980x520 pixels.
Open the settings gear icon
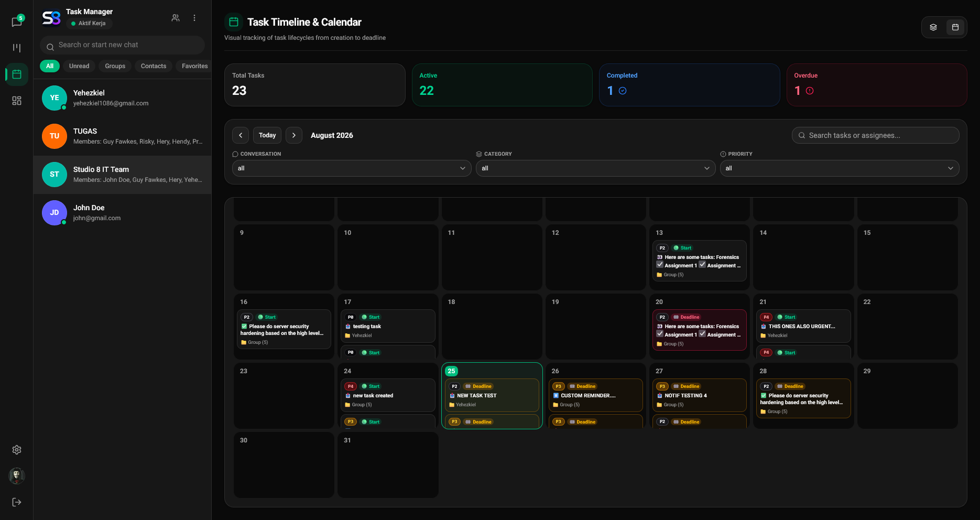[17, 450]
